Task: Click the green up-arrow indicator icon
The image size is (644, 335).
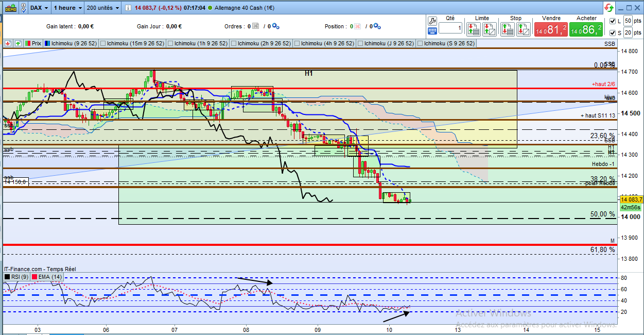Action: click(18, 44)
